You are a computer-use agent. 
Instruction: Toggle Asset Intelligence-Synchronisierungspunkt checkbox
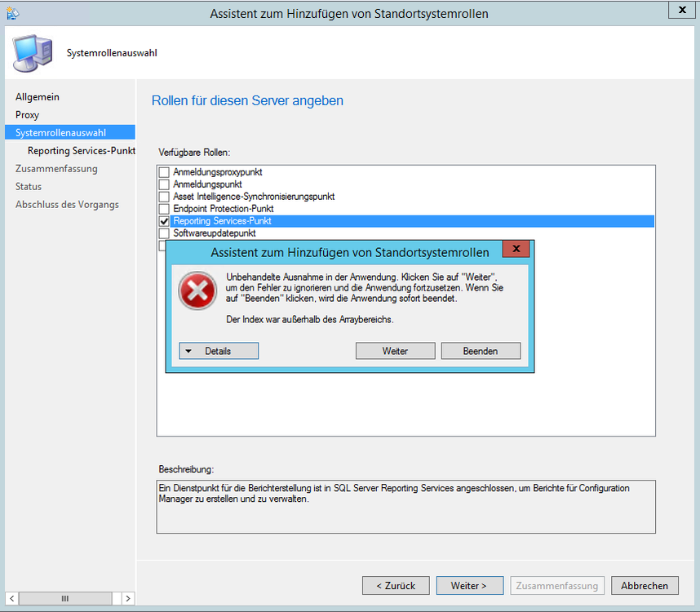coord(164,197)
